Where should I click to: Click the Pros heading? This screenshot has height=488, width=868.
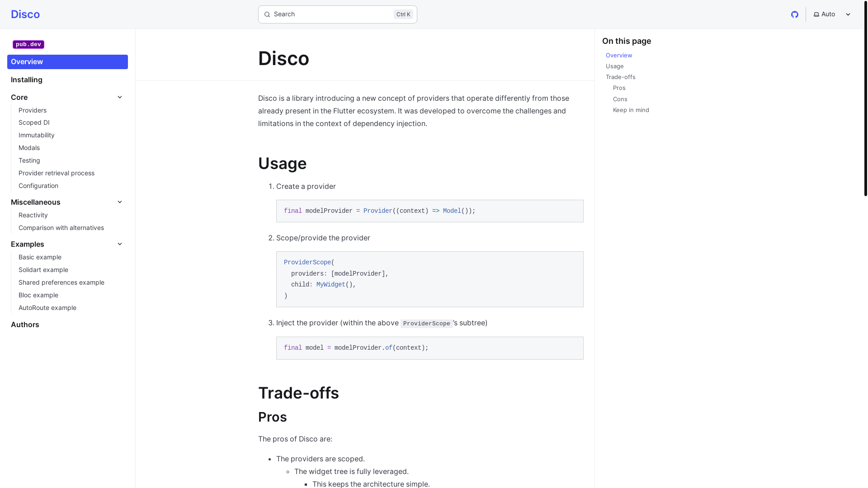(x=272, y=417)
